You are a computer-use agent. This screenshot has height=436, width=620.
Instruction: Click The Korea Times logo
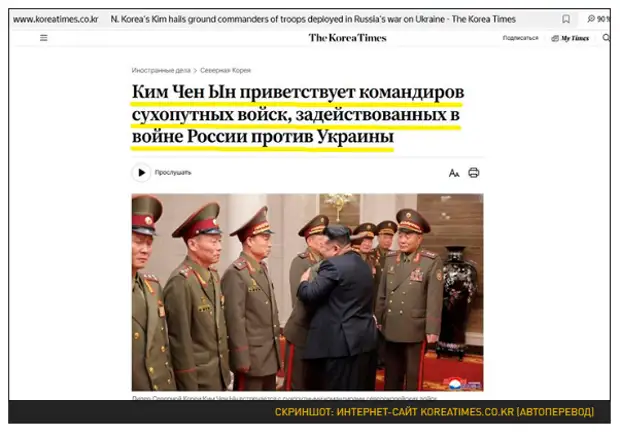[348, 38]
